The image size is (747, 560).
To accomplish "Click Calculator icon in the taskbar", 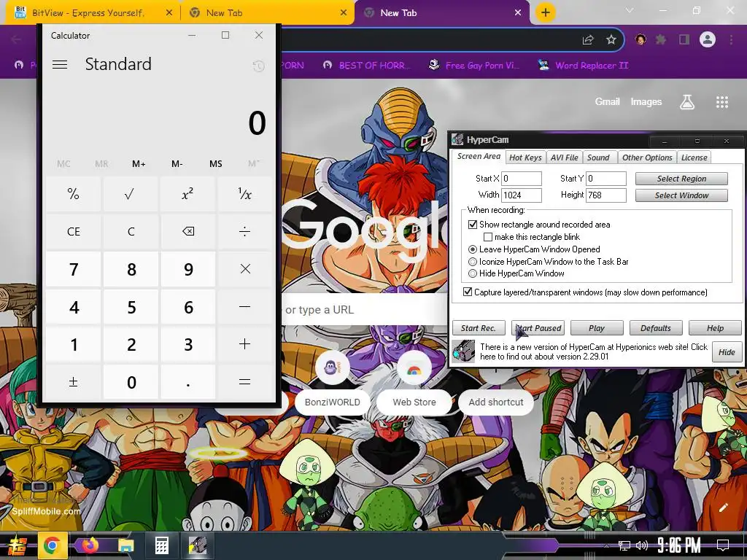I will (x=161, y=545).
